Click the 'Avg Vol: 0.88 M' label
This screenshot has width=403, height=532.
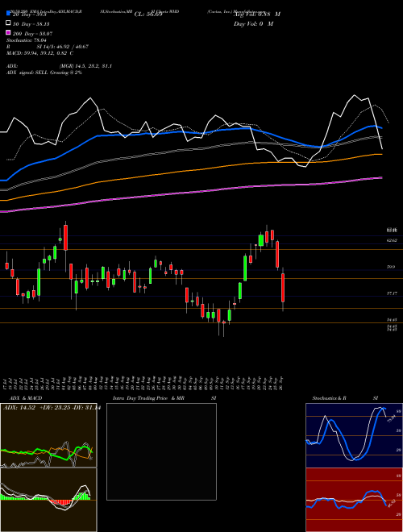click(x=257, y=15)
